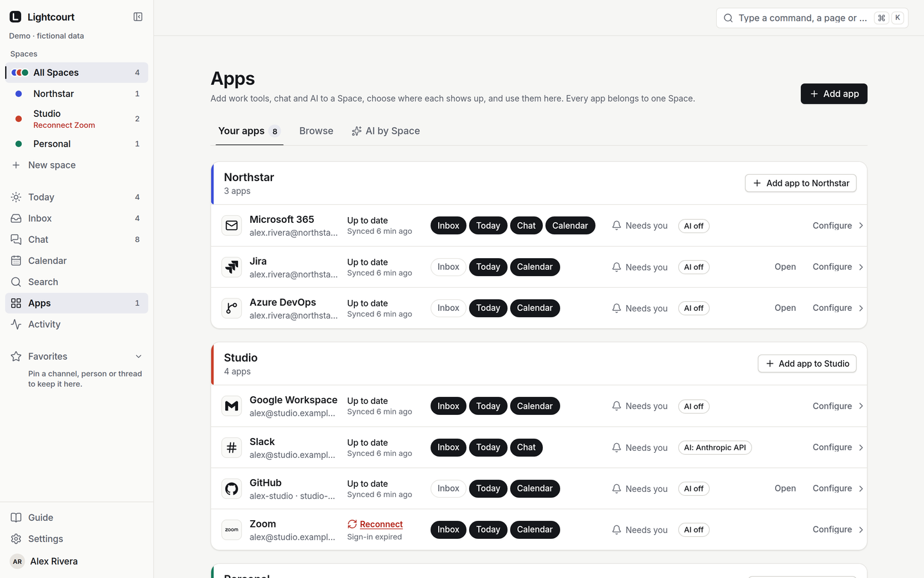Toggle AI off badge for GitHub
The height and width of the screenshot is (578, 924).
694,489
